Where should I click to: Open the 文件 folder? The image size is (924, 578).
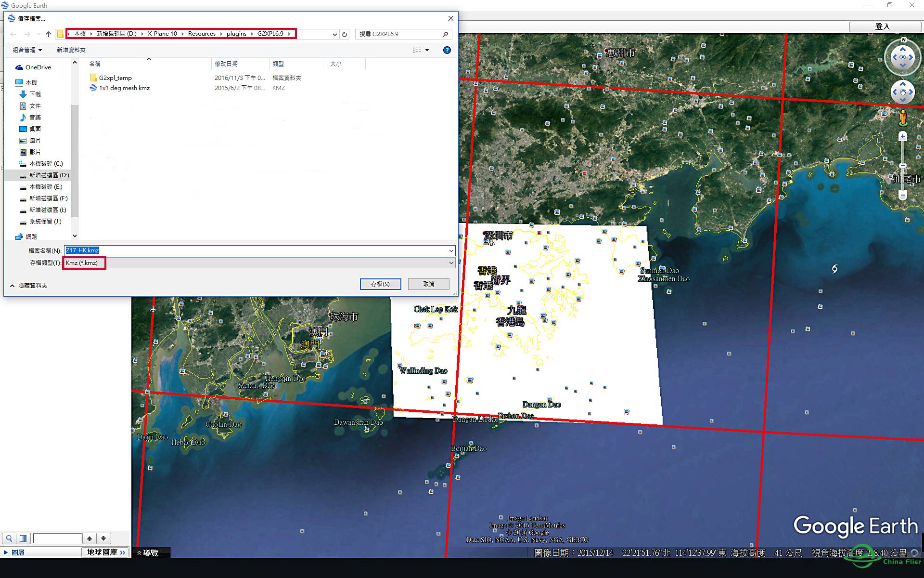30,106
